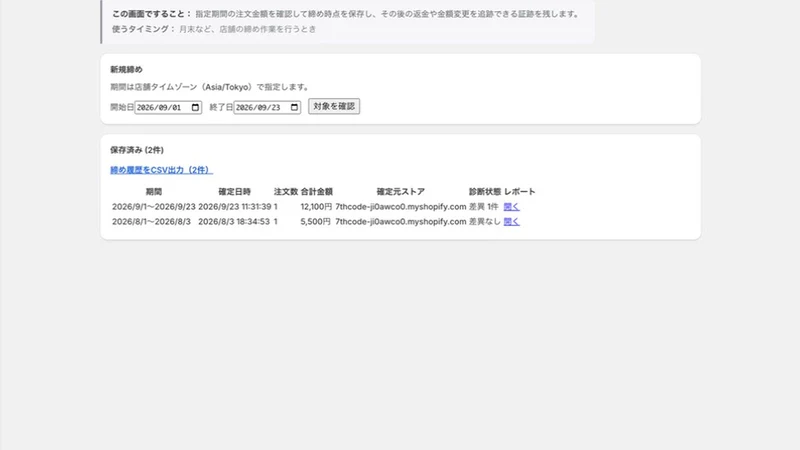Viewport: 800px width, 450px height.
Task: Select the 期間 column header
Action: 154,192
